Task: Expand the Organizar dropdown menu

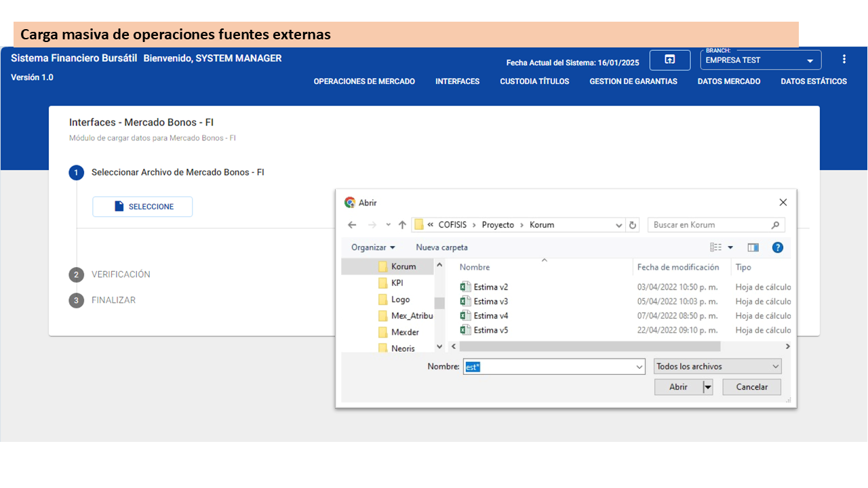Action: coord(373,247)
